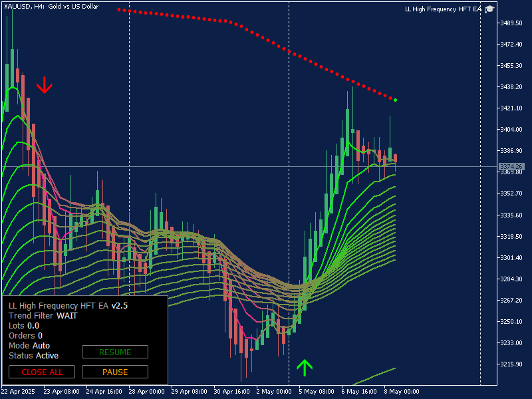Click the Status Active row
Screen dimensions: 532x399
[34, 356]
